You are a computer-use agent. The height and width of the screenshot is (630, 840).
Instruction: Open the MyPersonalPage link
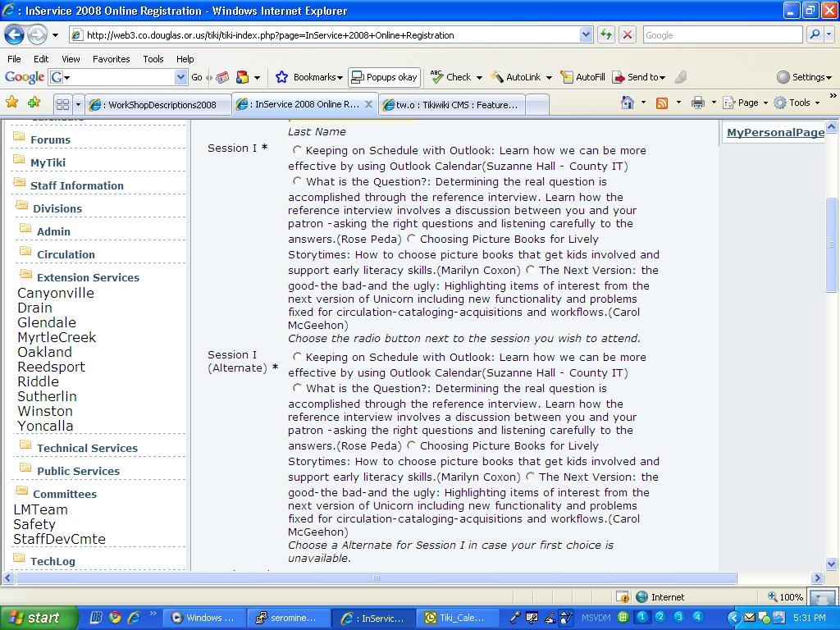[776, 132]
